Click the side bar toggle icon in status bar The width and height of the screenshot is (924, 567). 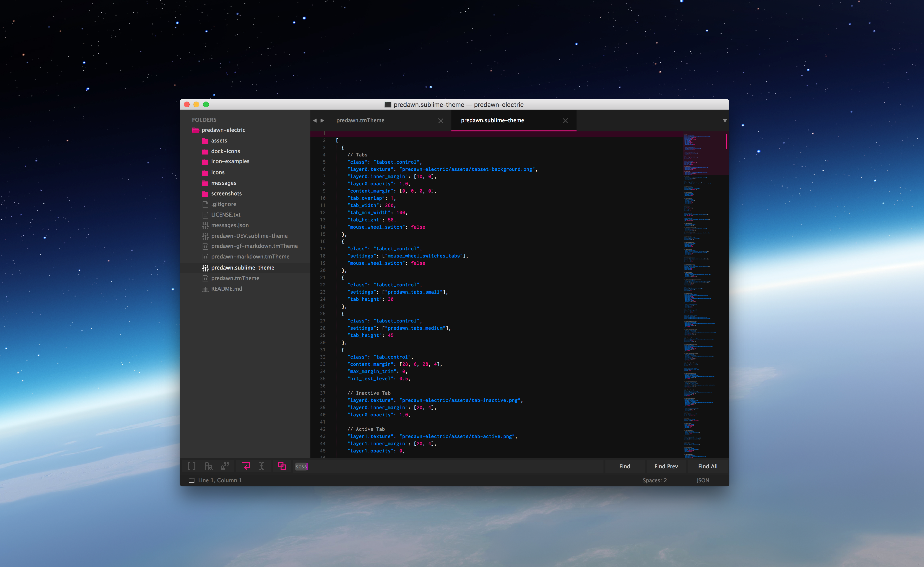click(191, 480)
